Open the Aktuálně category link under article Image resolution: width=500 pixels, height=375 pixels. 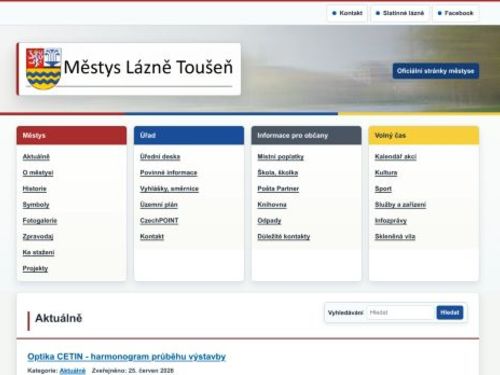point(72,371)
